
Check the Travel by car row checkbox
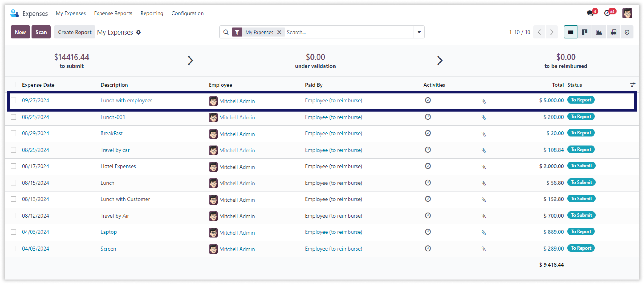click(x=13, y=150)
